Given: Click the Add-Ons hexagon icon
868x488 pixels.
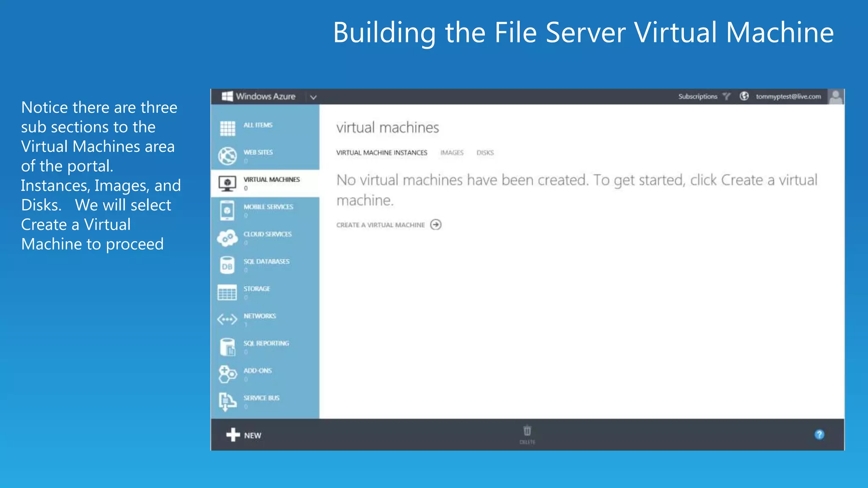Looking at the screenshot, I should tap(227, 374).
